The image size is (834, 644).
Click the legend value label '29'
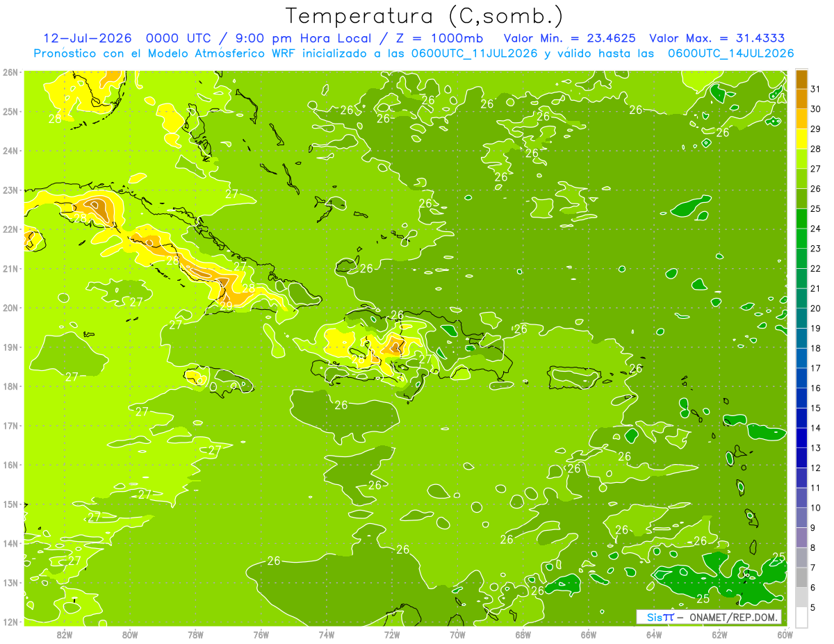tap(816, 129)
